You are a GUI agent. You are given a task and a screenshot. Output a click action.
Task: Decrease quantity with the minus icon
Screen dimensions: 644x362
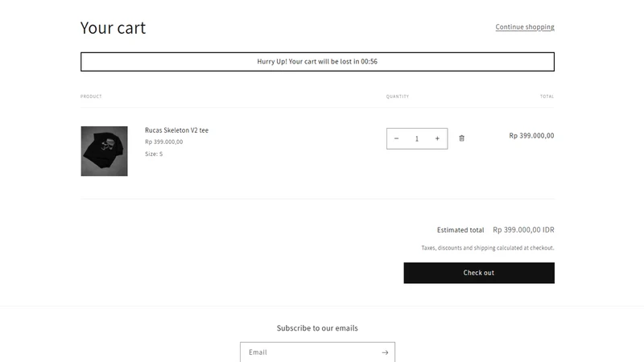(x=396, y=138)
